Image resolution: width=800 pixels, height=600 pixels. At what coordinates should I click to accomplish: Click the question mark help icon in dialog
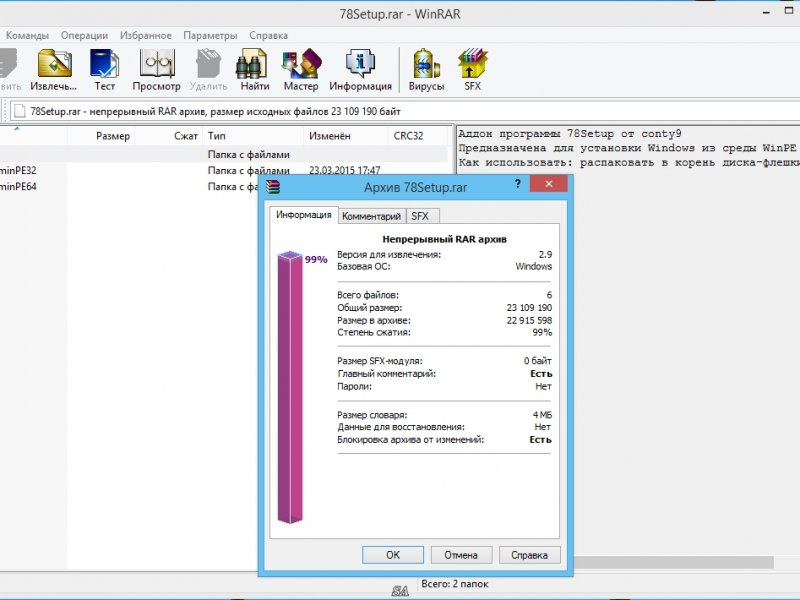[x=517, y=184]
